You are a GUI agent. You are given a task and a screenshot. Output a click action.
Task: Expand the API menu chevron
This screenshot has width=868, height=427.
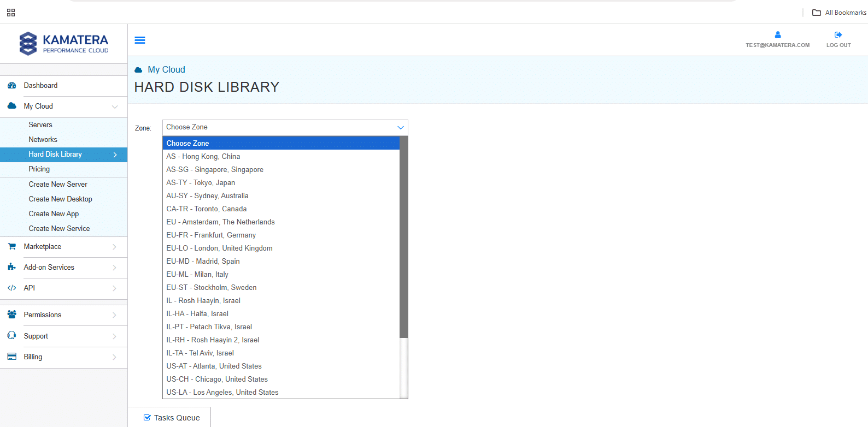click(114, 288)
